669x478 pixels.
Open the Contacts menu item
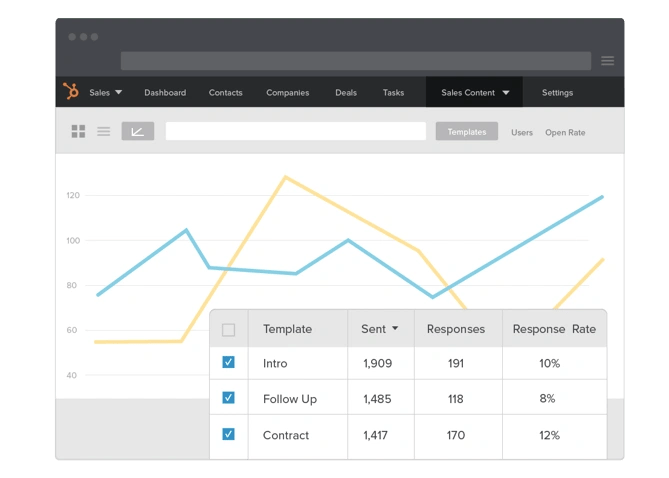click(x=225, y=93)
